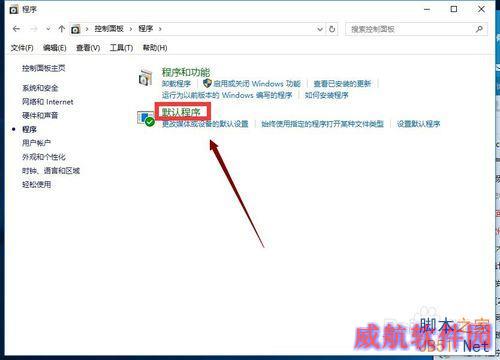The width and height of the screenshot is (500, 360).
Task: Open the 默认程序 heading link
Action: (x=181, y=112)
